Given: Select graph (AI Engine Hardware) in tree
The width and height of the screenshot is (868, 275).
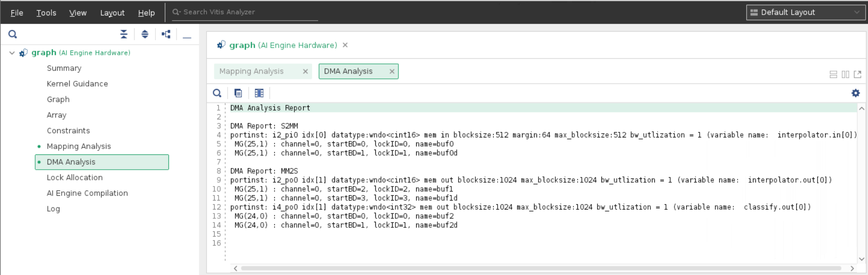Looking at the screenshot, I should click(x=81, y=52).
